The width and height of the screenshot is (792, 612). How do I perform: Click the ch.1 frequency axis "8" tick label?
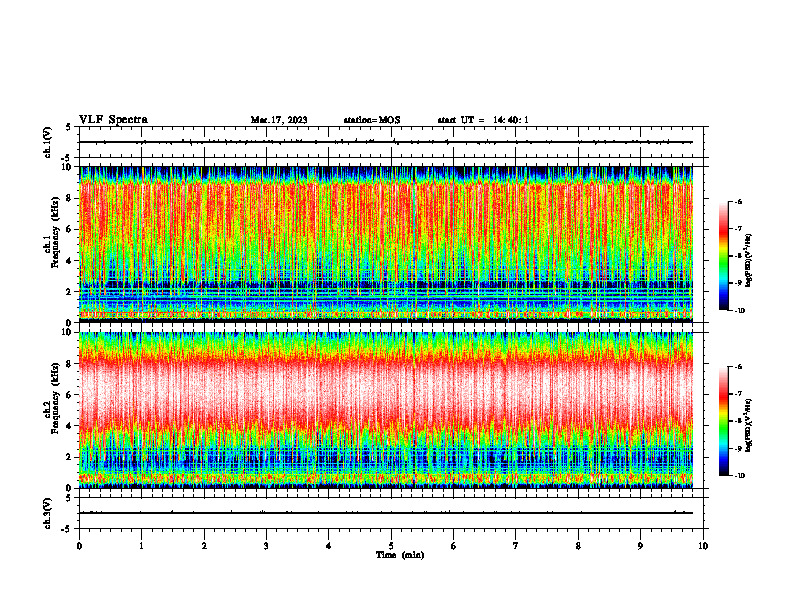click(x=69, y=198)
